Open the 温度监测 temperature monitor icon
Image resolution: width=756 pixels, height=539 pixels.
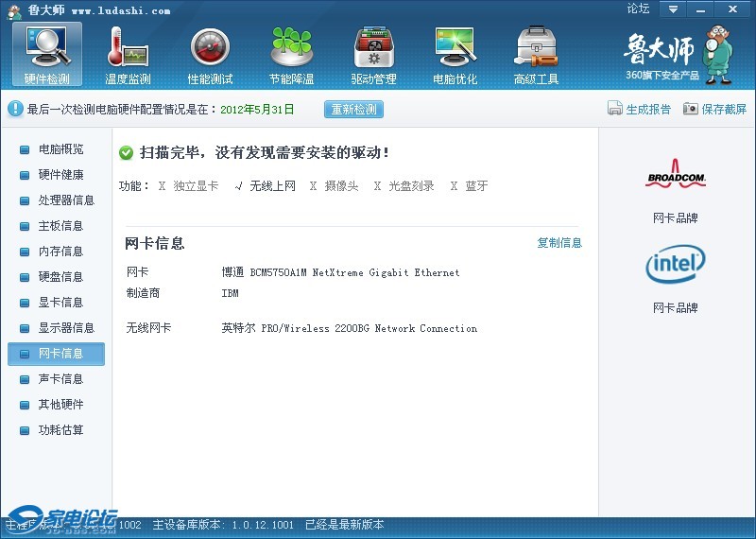129,47
